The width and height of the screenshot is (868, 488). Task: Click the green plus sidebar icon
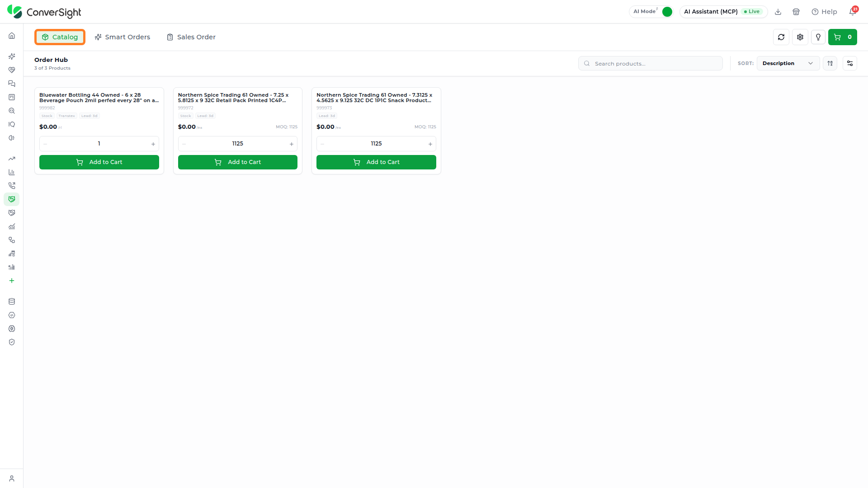[x=12, y=281]
